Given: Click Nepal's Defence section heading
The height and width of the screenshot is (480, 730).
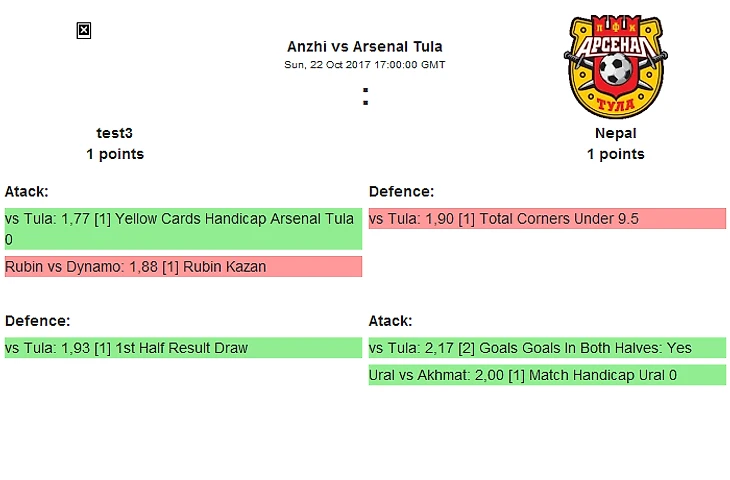Looking at the screenshot, I should [401, 191].
